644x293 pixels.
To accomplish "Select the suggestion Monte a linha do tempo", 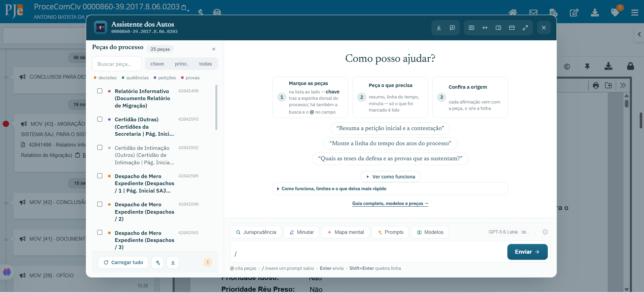I will [x=390, y=143].
